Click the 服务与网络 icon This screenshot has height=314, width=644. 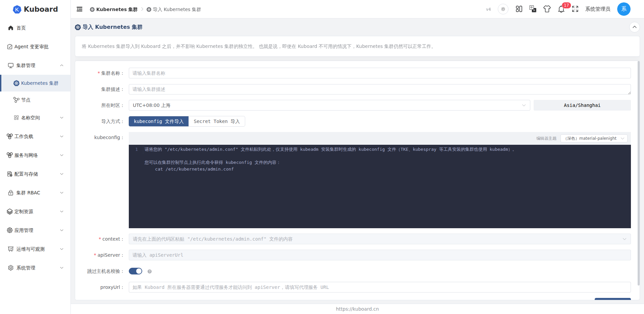click(10, 155)
